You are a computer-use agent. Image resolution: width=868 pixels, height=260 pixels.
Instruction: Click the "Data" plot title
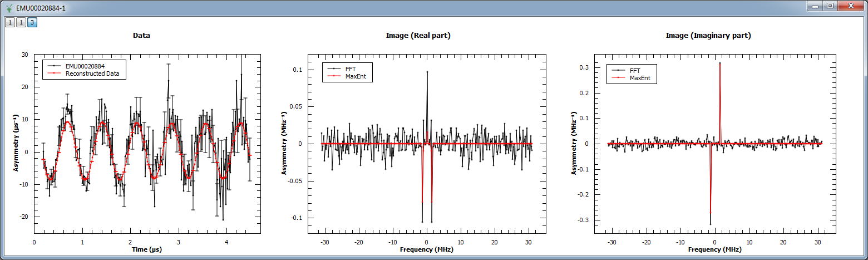(x=141, y=35)
